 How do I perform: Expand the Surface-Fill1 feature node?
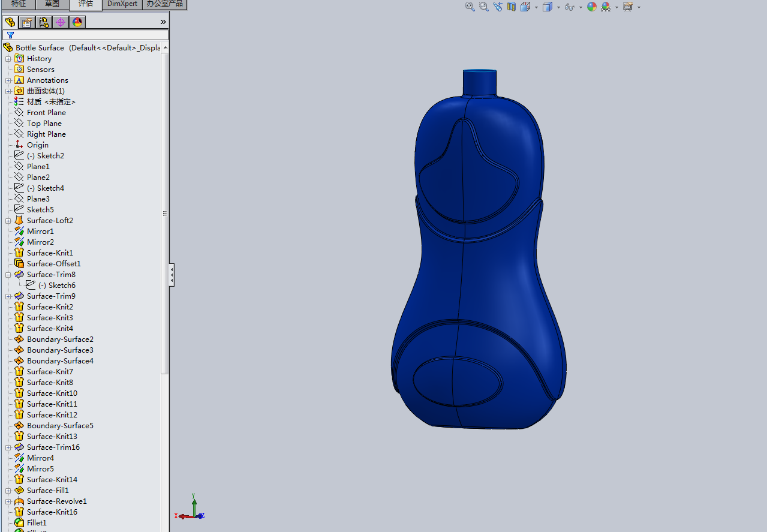(x=8, y=491)
